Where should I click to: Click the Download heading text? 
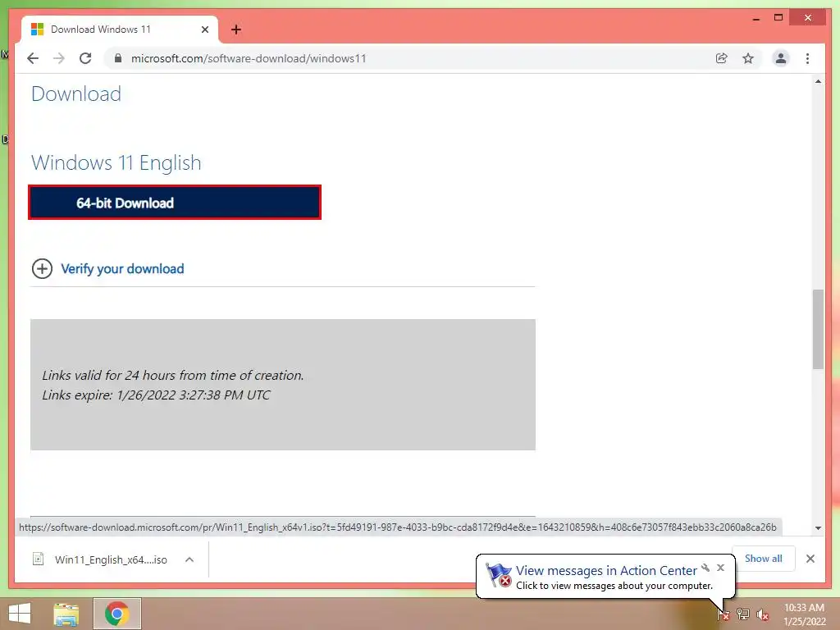(x=76, y=94)
